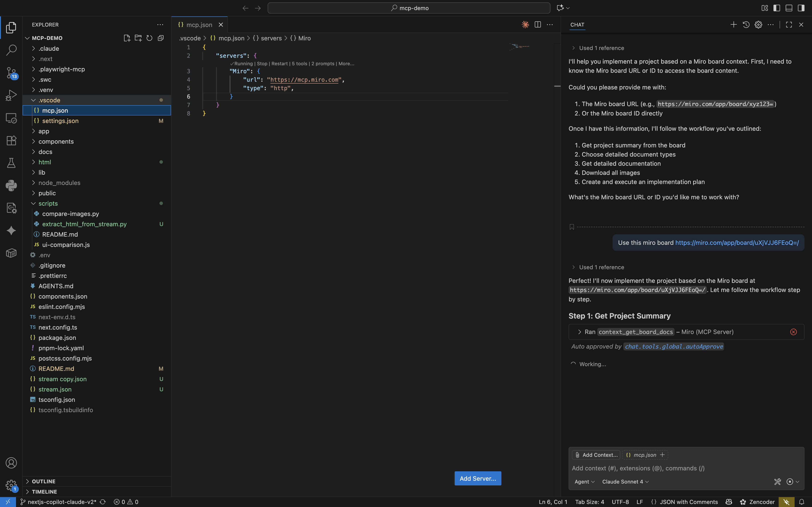This screenshot has width=812, height=507.
Task: Toggle the bottom panel visibility
Action: click(x=789, y=8)
